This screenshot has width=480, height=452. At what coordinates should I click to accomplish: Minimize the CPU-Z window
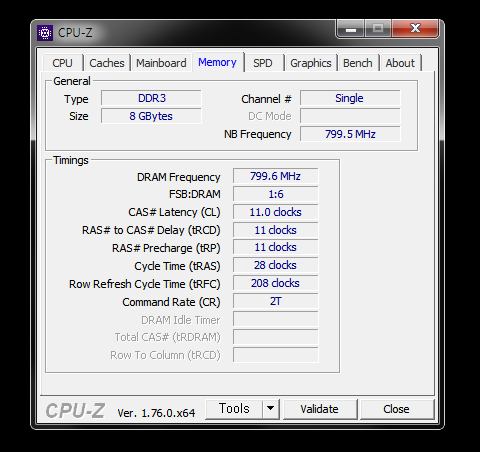click(351, 29)
